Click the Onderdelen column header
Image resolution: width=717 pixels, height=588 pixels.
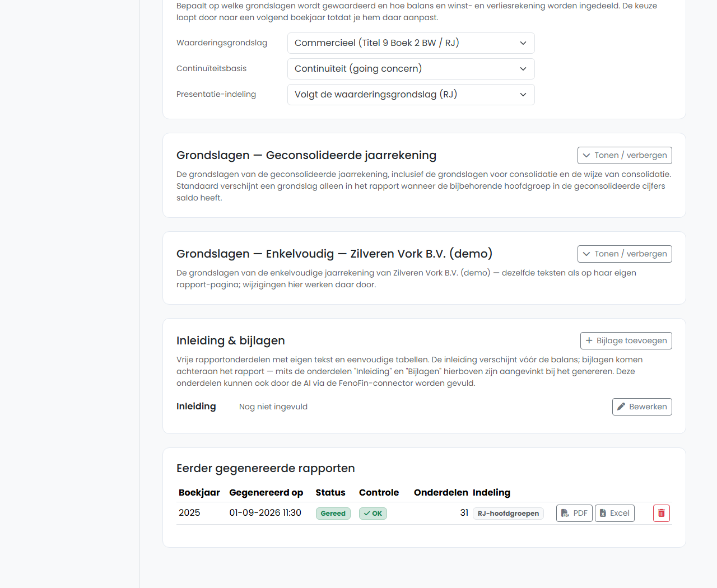[441, 493]
